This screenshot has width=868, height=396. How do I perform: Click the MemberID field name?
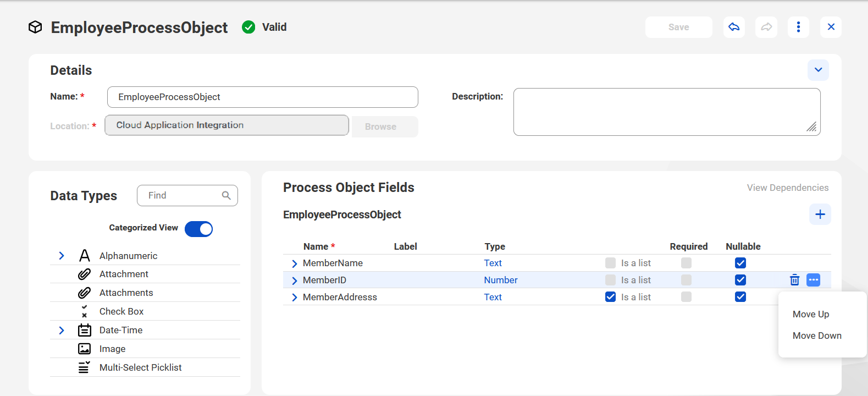[x=324, y=280]
